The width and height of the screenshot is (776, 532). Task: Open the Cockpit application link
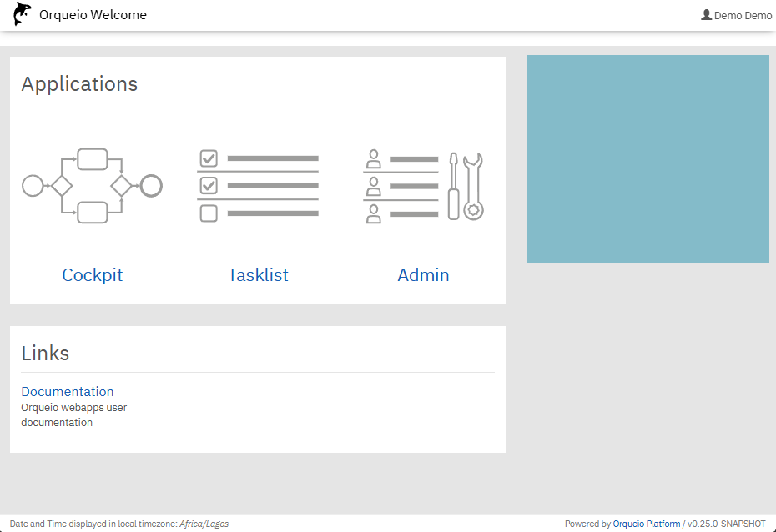tap(92, 275)
